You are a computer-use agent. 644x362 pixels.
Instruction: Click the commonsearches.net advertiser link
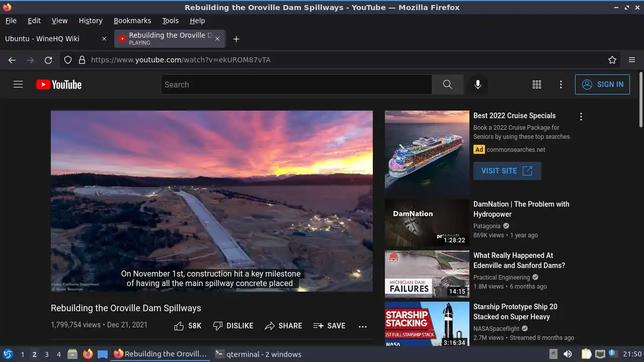(516, 150)
